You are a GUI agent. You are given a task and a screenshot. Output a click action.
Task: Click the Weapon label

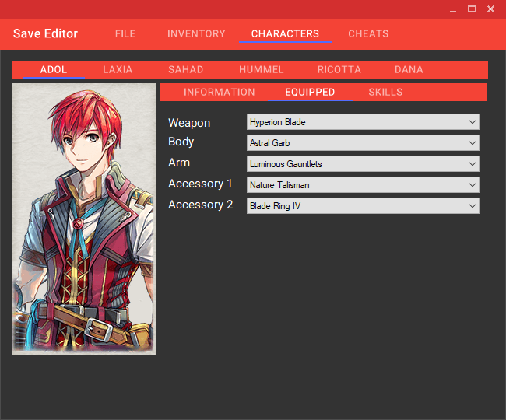tap(189, 123)
